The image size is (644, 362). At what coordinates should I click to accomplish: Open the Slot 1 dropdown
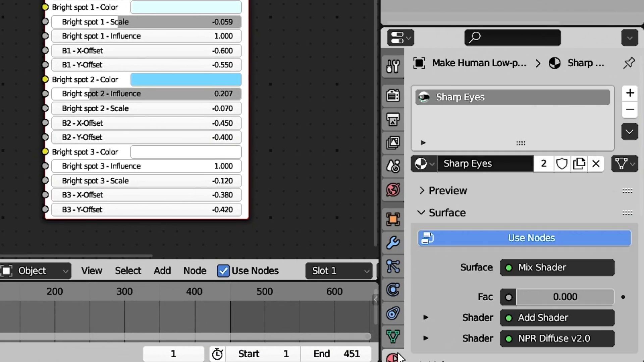pyautogui.click(x=339, y=271)
